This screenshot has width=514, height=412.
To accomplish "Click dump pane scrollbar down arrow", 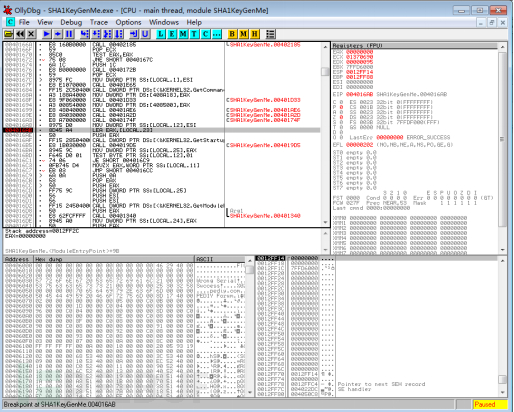I will [x=250, y=392].
